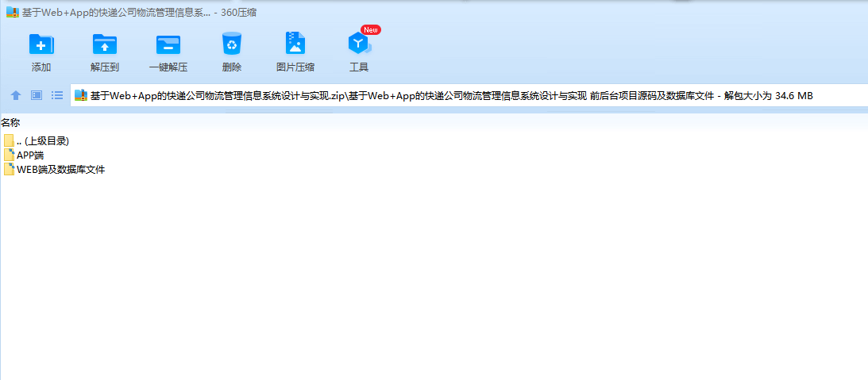Click the red New badge on 工具
Image resolution: width=868 pixels, height=380 pixels.
click(370, 30)
